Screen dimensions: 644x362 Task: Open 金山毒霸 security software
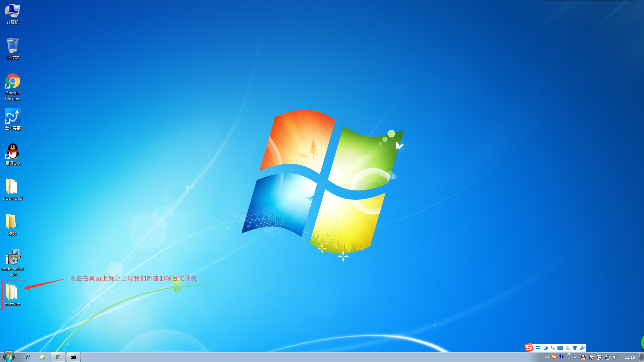(12, 119)
